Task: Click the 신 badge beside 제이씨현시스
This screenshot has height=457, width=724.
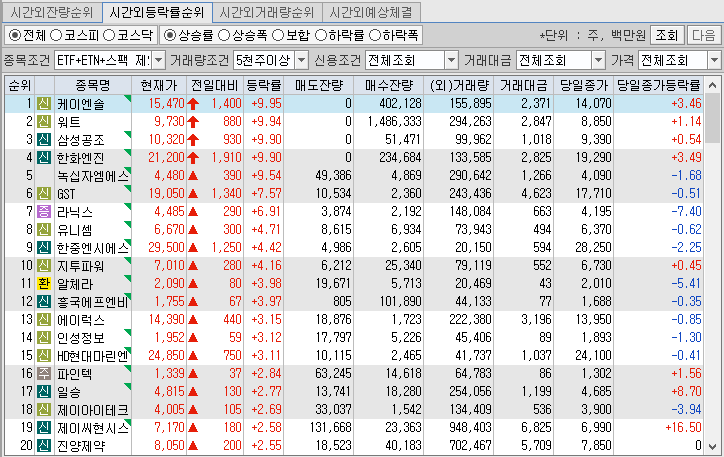Action: (44, 427)
